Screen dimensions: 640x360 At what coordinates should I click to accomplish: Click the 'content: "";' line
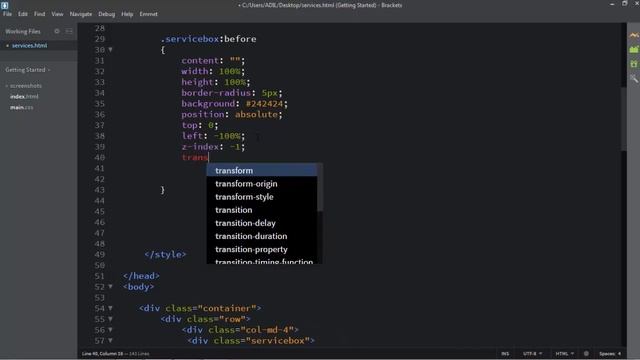point(213,60)
